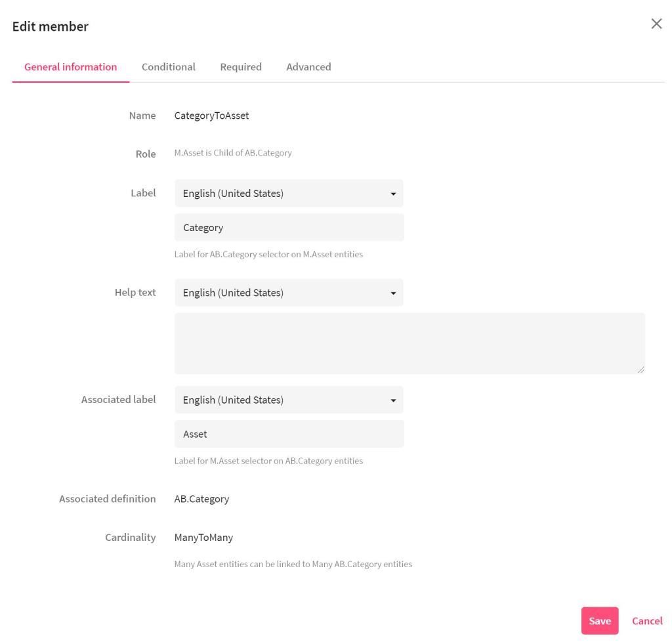Open the Help text language dropdown

tap(289, 293)
